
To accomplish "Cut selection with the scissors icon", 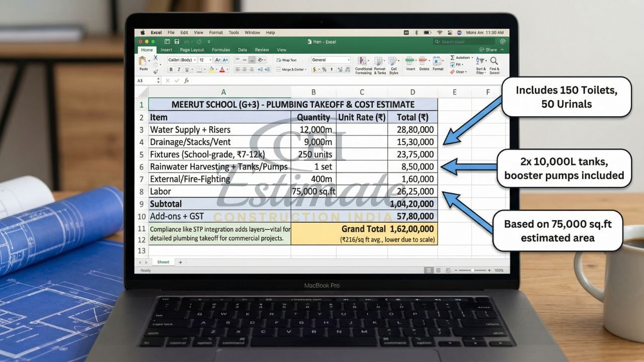I will [x=155, y=58].
